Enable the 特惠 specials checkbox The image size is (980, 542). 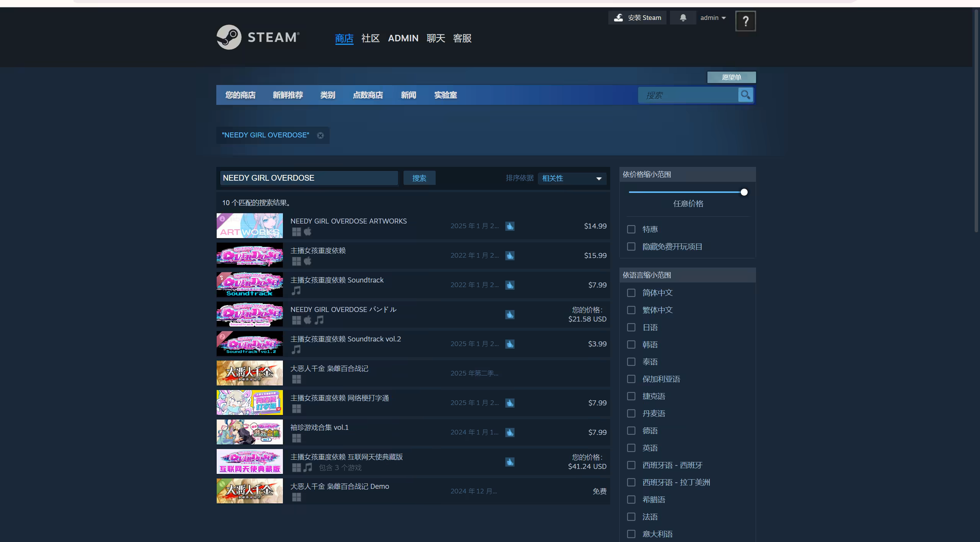tap(631, 229)
